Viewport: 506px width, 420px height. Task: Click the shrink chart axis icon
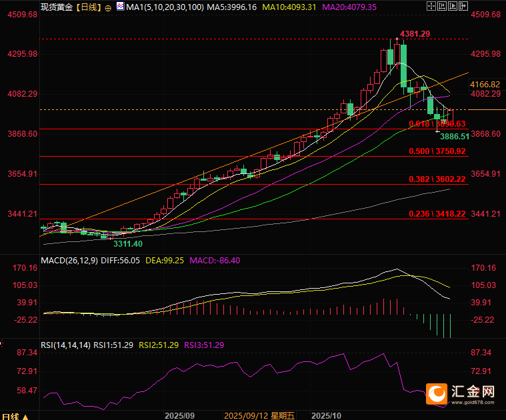(442, 6)
